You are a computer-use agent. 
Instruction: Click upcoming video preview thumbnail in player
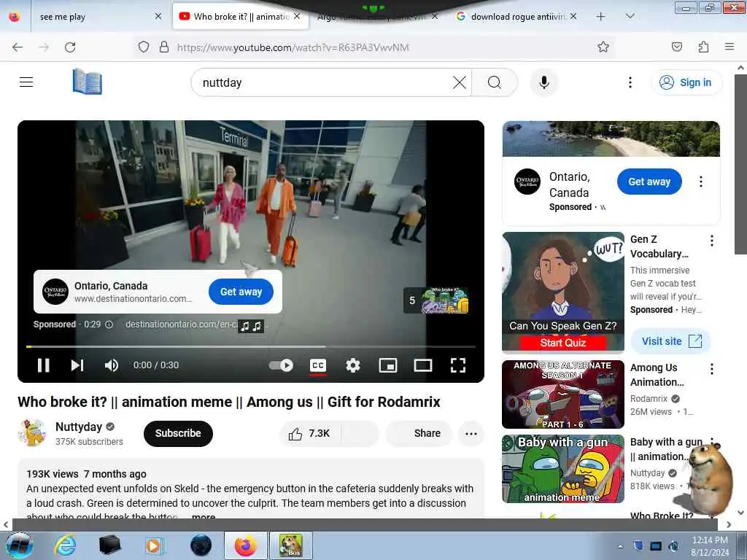[444, 300]
